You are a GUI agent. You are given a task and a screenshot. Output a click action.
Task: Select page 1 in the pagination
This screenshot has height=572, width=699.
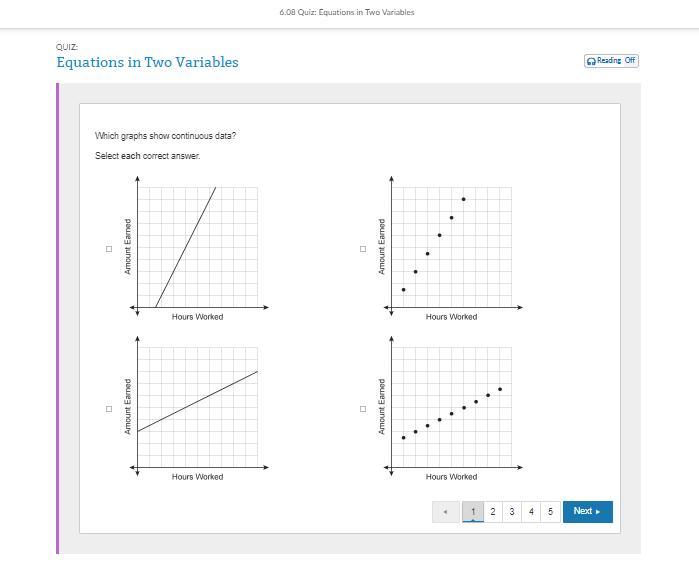473,512
